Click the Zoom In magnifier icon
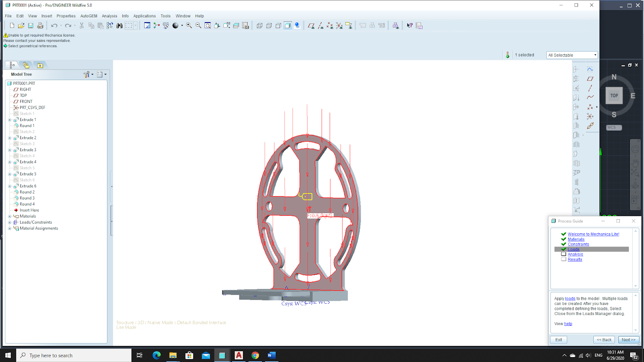The image size is (644, 362). (189, 26)
